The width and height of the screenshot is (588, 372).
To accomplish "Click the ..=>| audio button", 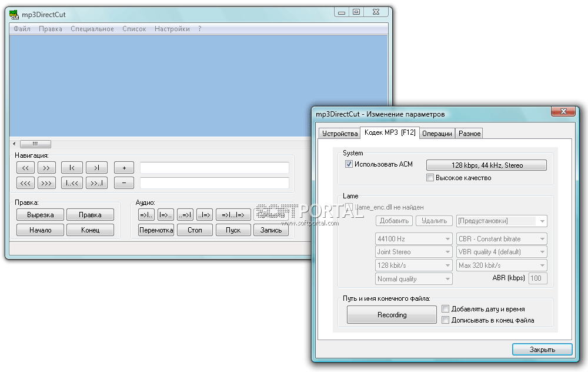I will 185,215.
